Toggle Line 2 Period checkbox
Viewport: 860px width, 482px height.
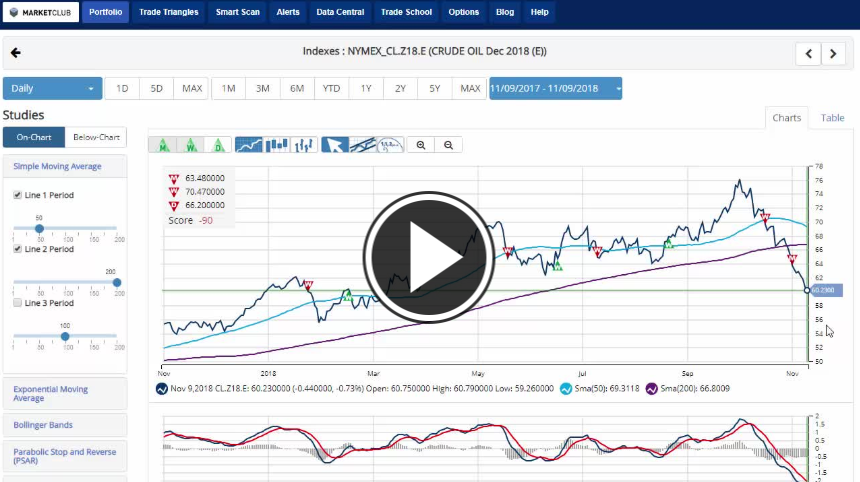coord(18,249)
